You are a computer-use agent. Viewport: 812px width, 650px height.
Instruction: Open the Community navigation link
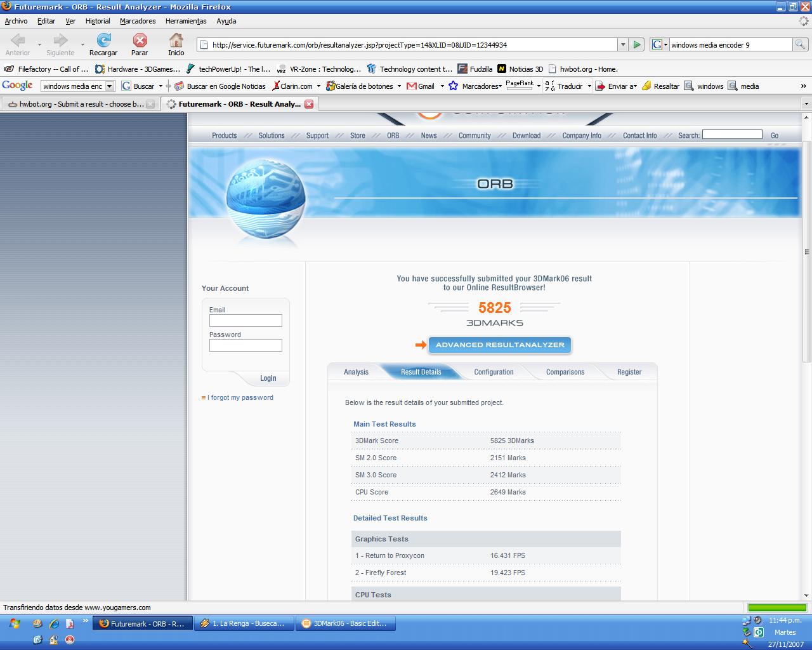click(475, 135)
